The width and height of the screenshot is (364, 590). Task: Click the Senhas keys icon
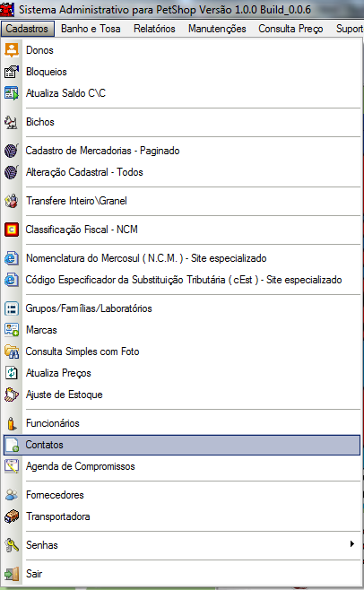[12, 545]
